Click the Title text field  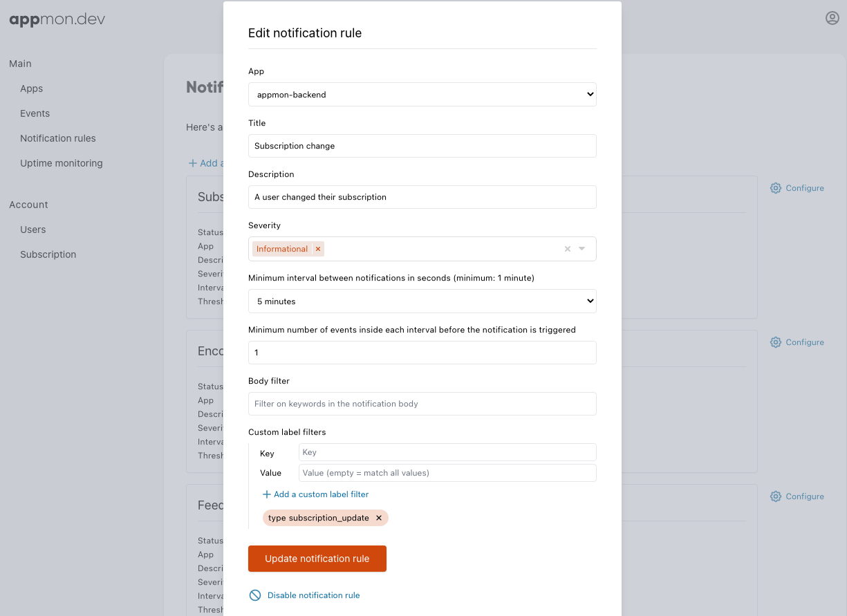422,146
